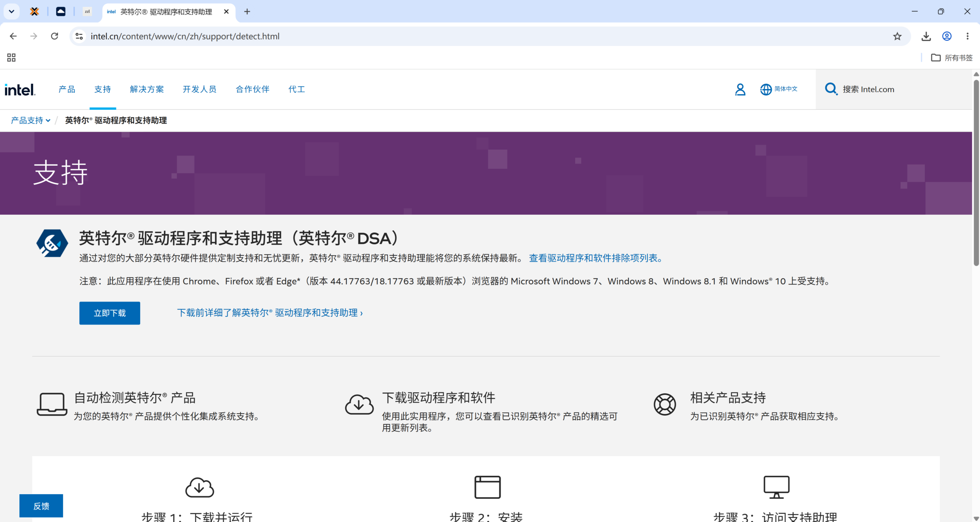Viewport: 980px width, 522px height.
Task: Switch to the orange X pinned tab
Action: point(34,11)
